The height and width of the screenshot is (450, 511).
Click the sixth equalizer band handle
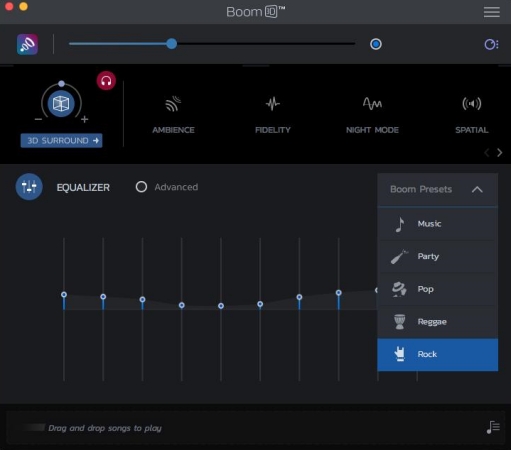(x=260, y=304)
